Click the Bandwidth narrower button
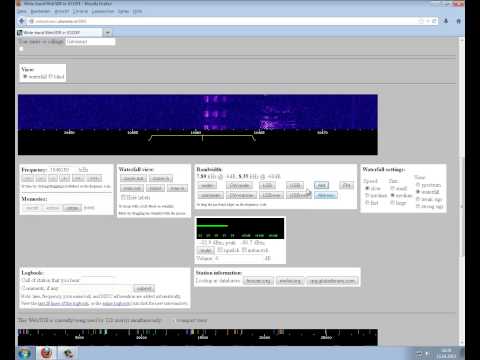The width and height of the screenshot is (480, 360). 211,195
